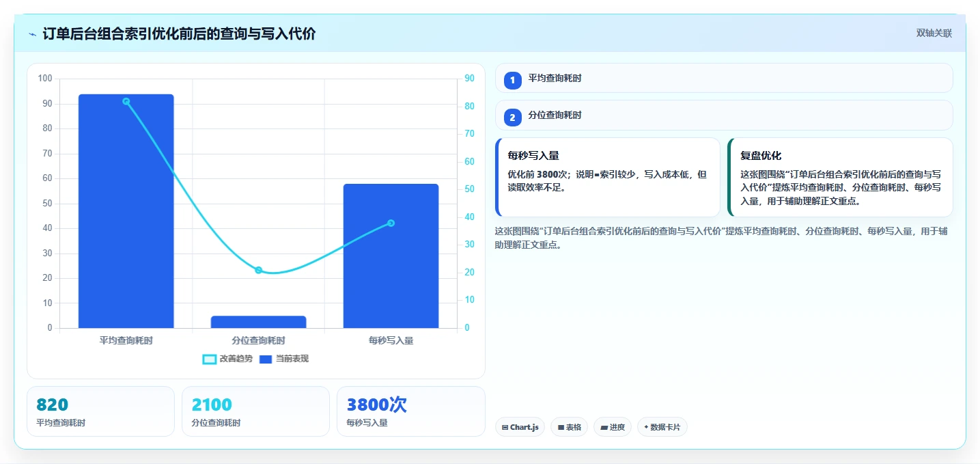The width and height of the screenshot is (980, 464).
Task: Toggle the 改善趋势 legend entry
Action: point(227,359)
